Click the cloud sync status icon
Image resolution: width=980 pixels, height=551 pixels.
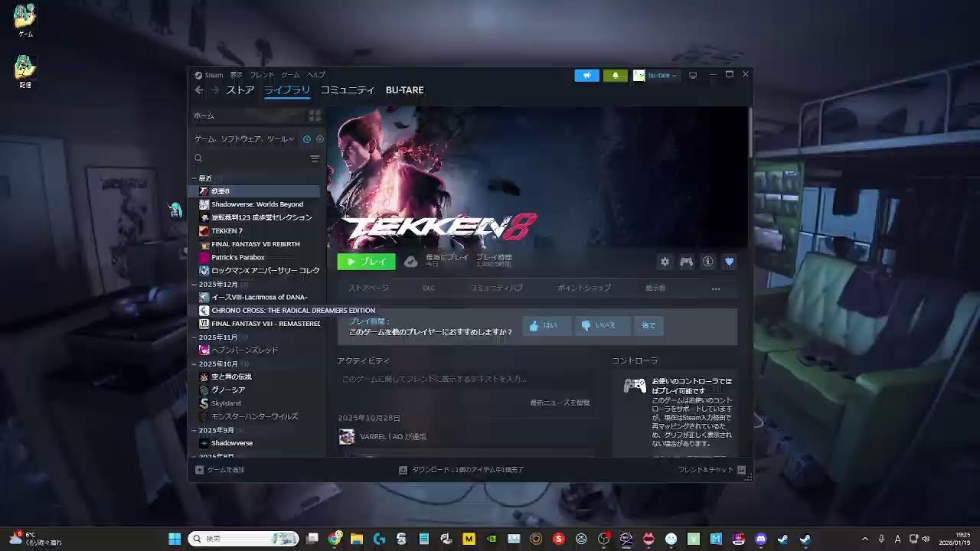(x=411, y=262)
